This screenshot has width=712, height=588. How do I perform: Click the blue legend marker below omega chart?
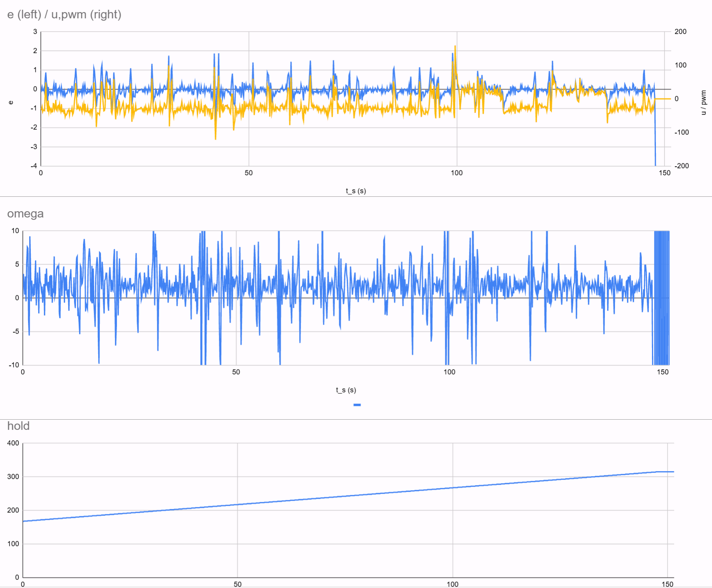pos(357,405)
